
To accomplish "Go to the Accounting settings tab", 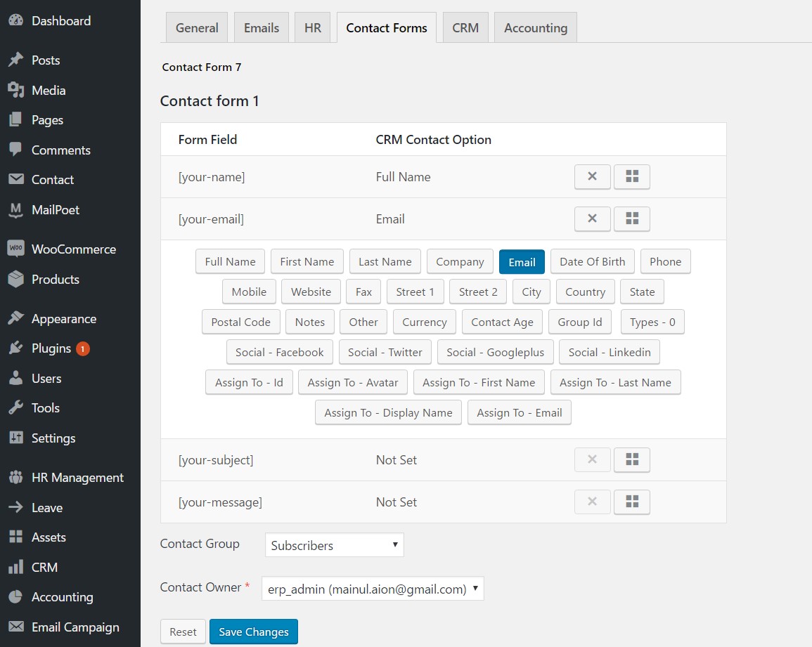I will click(x=535, y=28).
